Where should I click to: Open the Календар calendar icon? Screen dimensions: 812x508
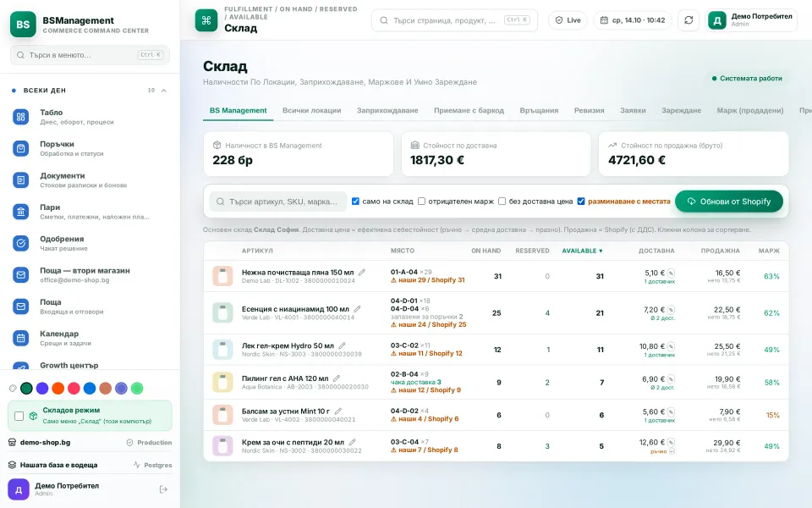tap(20, 338)
